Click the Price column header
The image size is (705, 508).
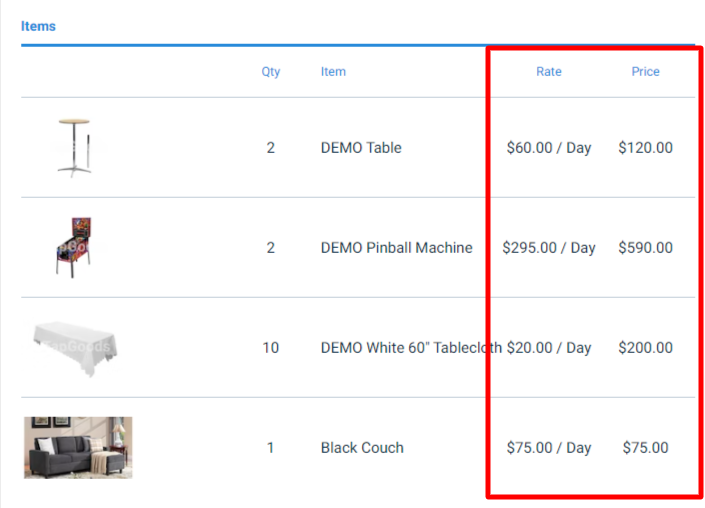pos(645,71)
